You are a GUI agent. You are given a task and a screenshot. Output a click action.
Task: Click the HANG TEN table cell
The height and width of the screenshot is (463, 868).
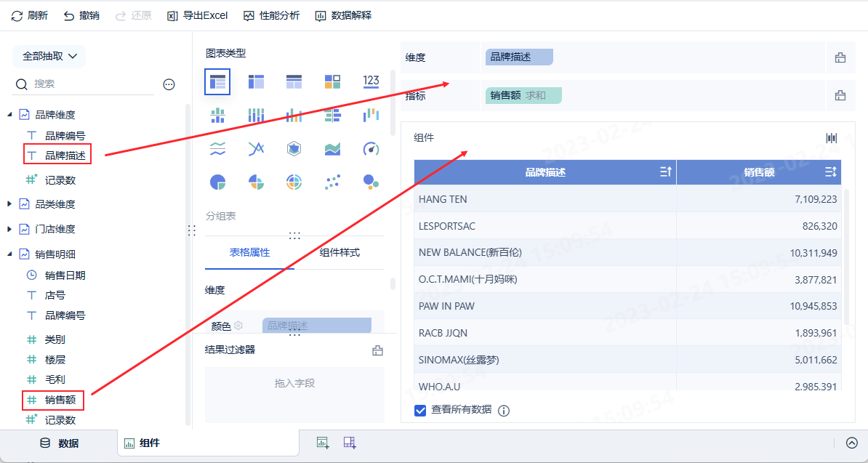point(544,199)
